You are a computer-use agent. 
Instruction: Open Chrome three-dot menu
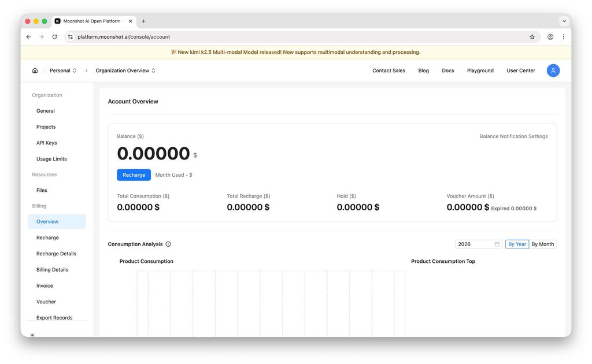pyautogui.click(x=563, y=37)
